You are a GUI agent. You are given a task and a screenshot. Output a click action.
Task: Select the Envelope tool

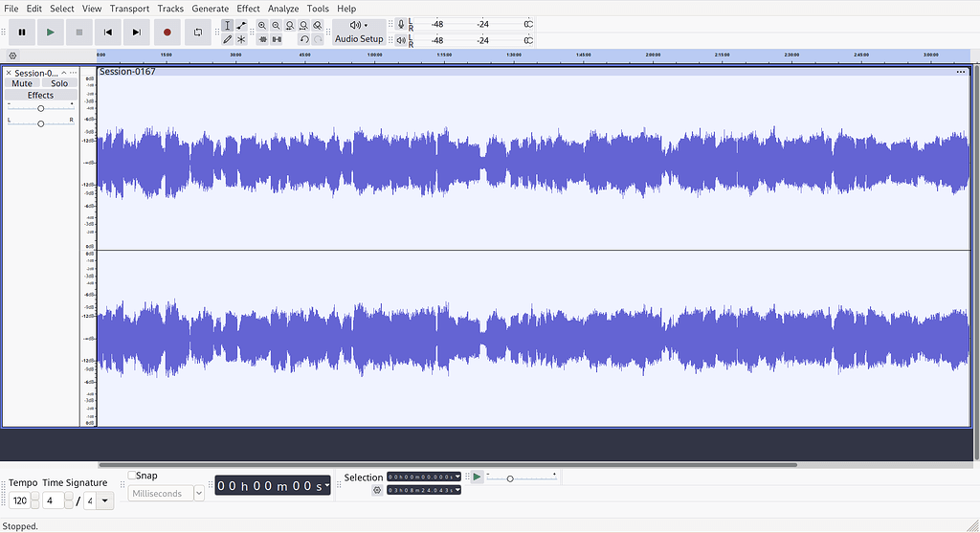pyautogui.click(x=241, y=25)
